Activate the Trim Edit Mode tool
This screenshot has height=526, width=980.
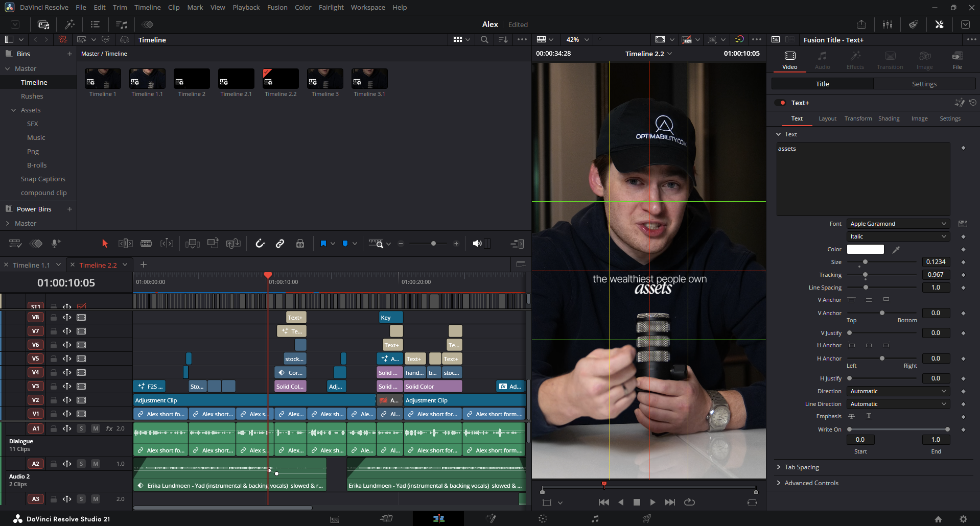[x=126, y=244]
